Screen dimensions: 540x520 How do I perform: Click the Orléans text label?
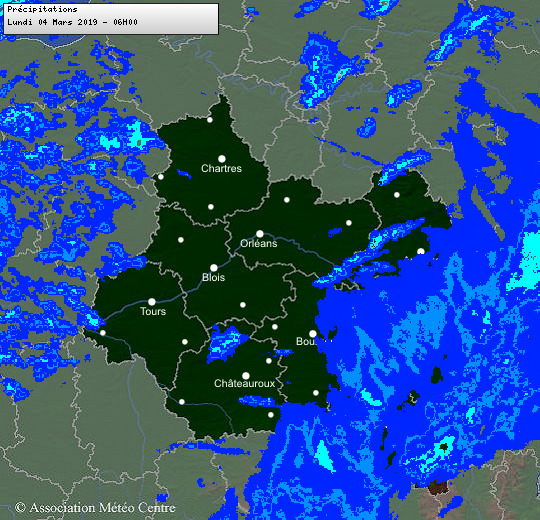pos(259,243)
